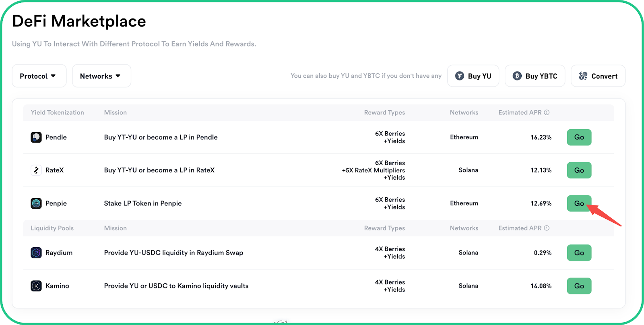Click '+5X RateX Multipliers' reward text

coord(374,170)
